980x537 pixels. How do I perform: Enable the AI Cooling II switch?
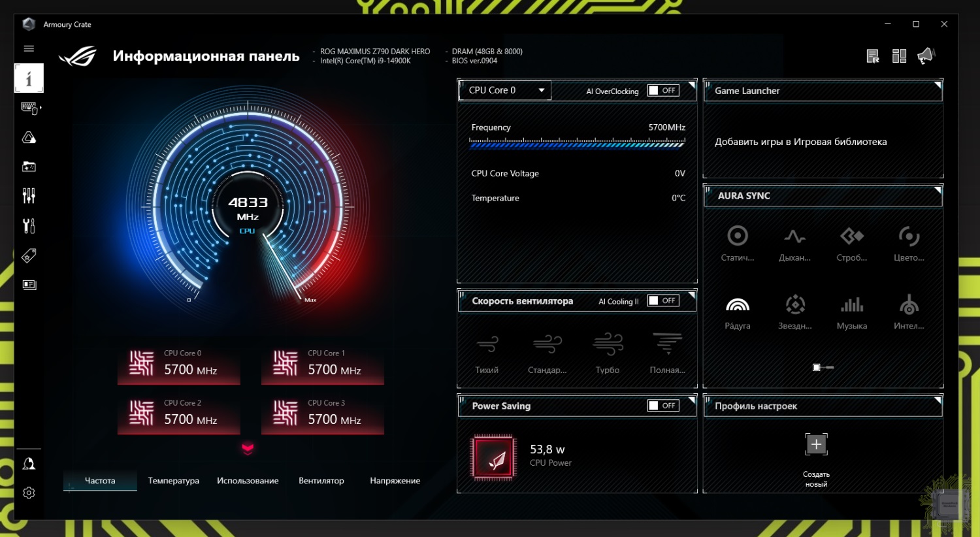pyautogui.click(x=662, y=301)
